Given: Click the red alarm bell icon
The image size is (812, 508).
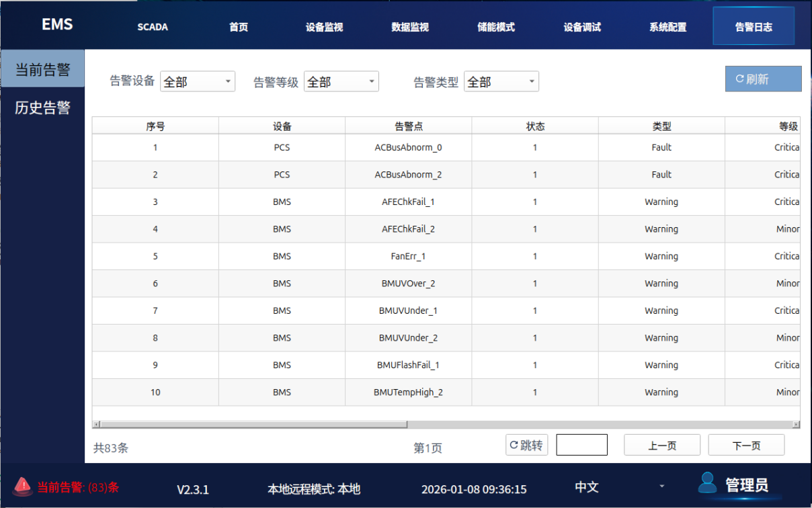Looking at the screenshot, I should (x=23, y=485).
